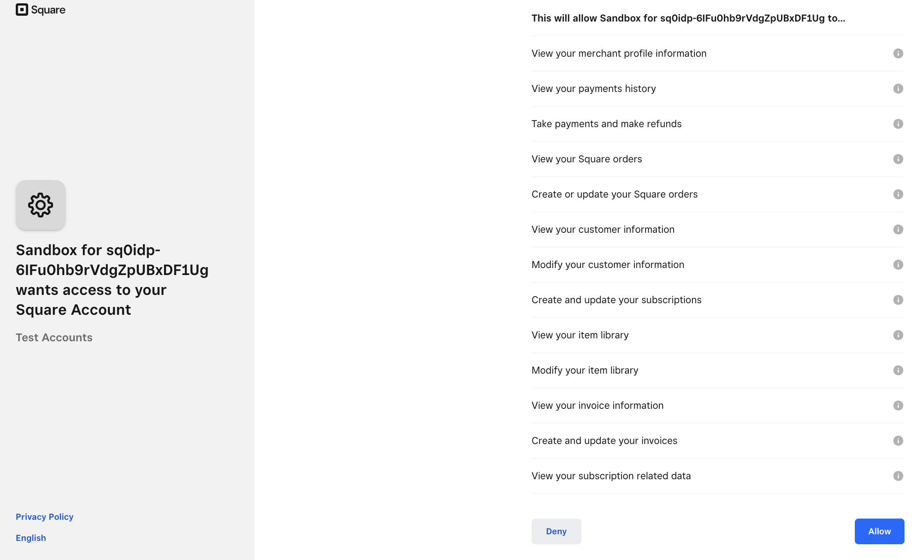Expand info for invoices create update
This screenshot has height=560, width=924.
(898, 441)
